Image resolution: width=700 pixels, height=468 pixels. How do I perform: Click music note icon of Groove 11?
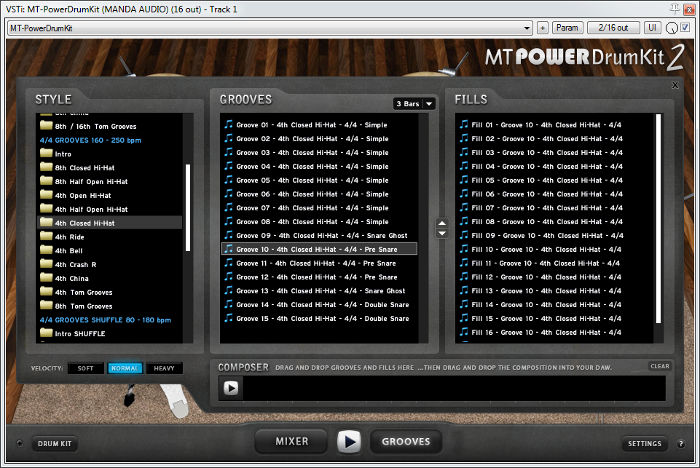tap(229, 263)
